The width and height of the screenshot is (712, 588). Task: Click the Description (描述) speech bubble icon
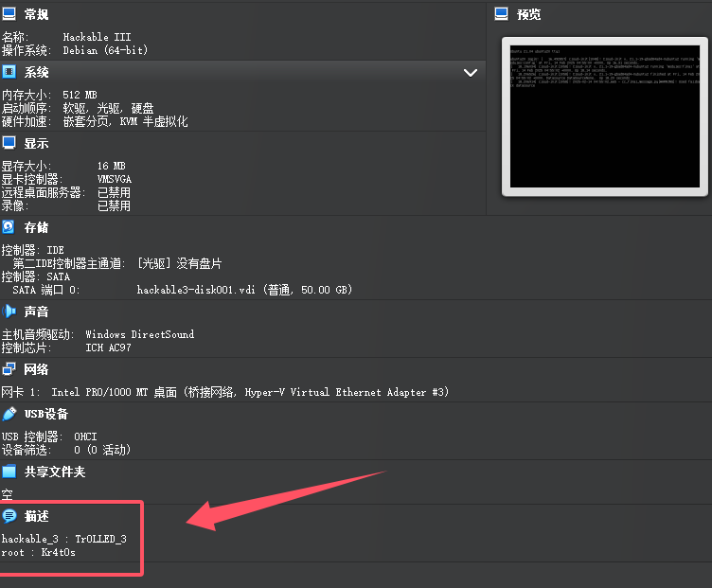tap(9, 516)
